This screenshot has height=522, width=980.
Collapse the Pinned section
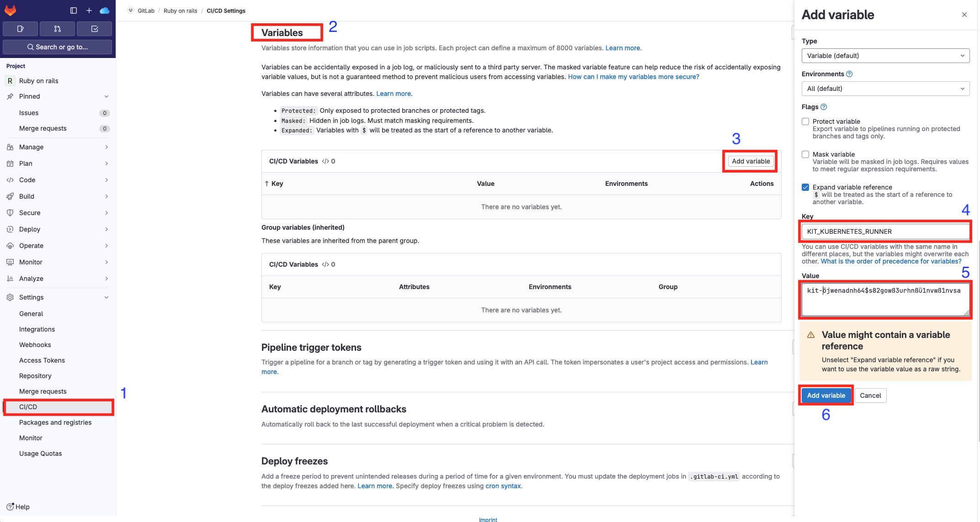coord(107,96)
